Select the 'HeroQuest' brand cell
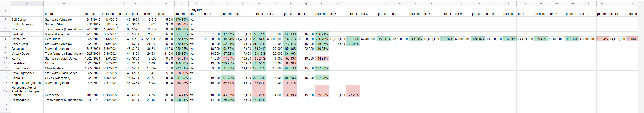 tap(64, 39)
